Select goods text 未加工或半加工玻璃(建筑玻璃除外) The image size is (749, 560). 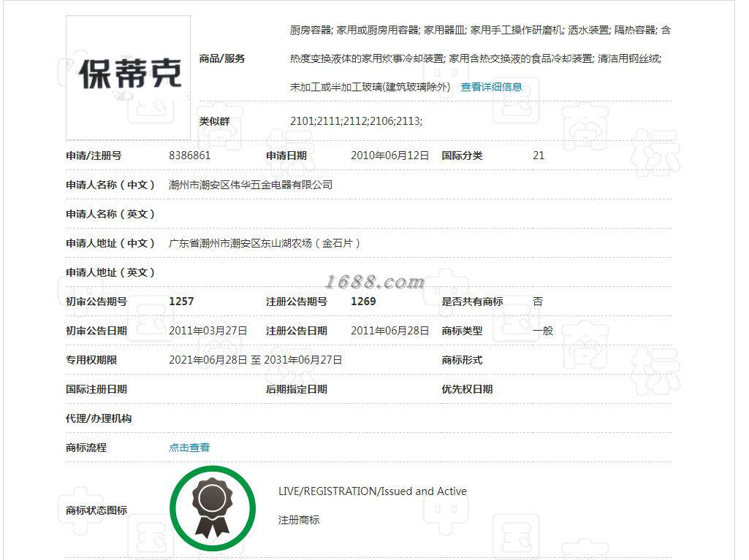pyautogui.click(x=370, y=87)
